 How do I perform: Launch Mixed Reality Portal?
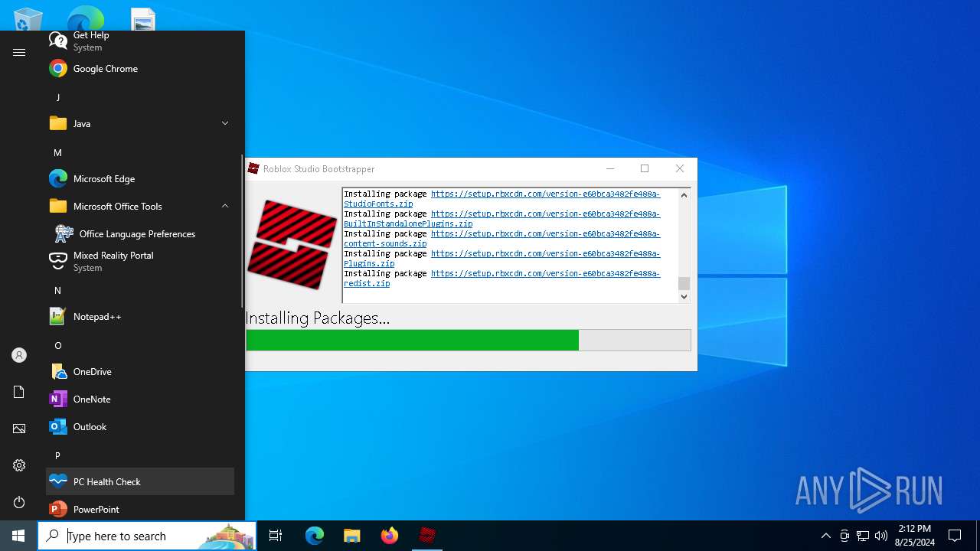pos(140,262)
